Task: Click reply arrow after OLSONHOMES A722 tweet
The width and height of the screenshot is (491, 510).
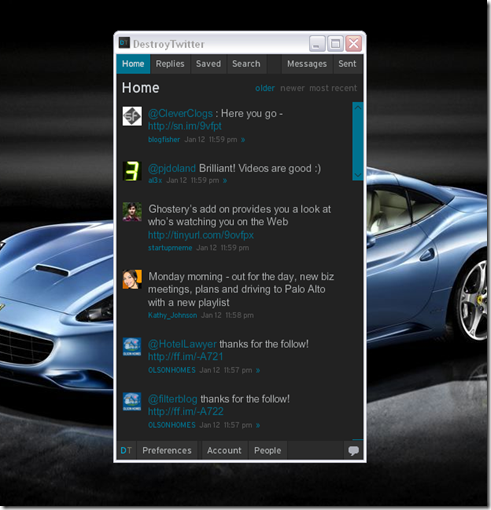Action: (x=258, y=425)
